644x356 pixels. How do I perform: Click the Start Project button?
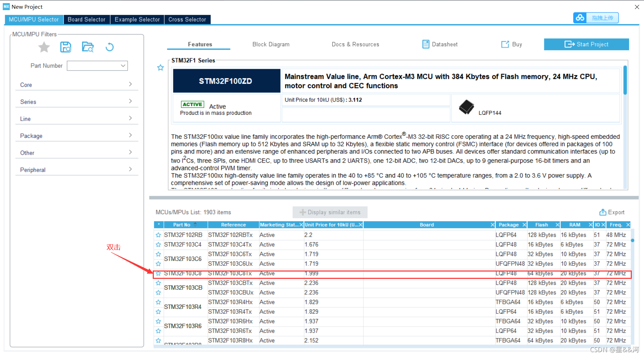pos(586,44)
